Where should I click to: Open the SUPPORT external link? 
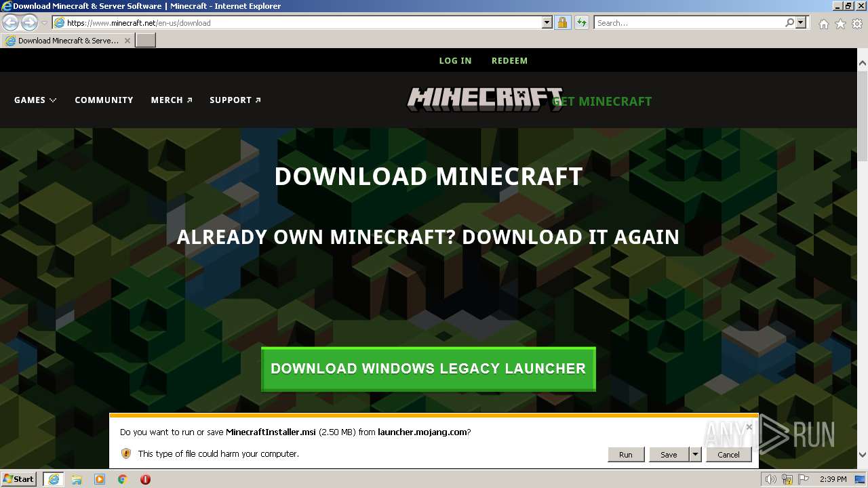tap(235, 100)
